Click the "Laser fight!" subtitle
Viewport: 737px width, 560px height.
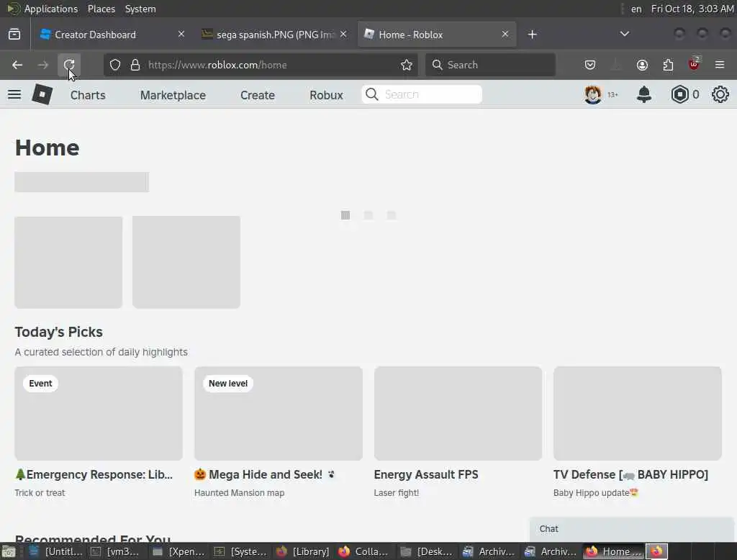pos(397,493)
